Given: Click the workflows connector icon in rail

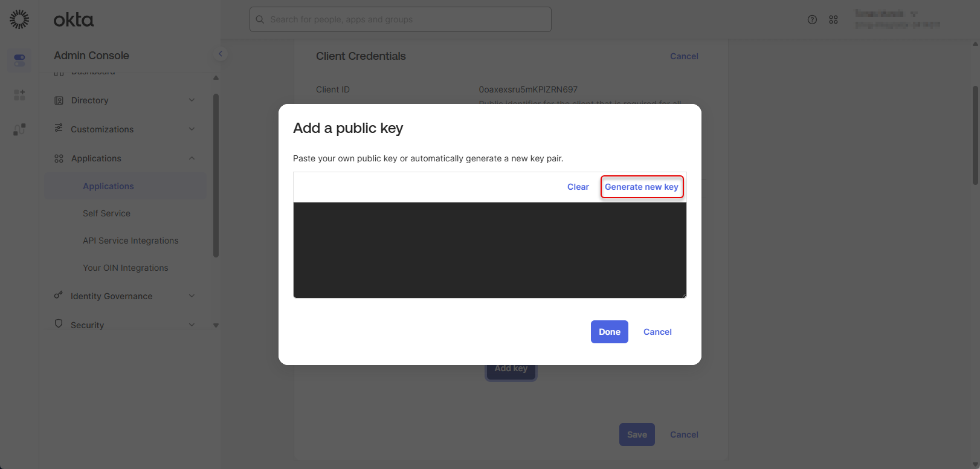Looking at the screenshot, I should [x=19, y=129].
